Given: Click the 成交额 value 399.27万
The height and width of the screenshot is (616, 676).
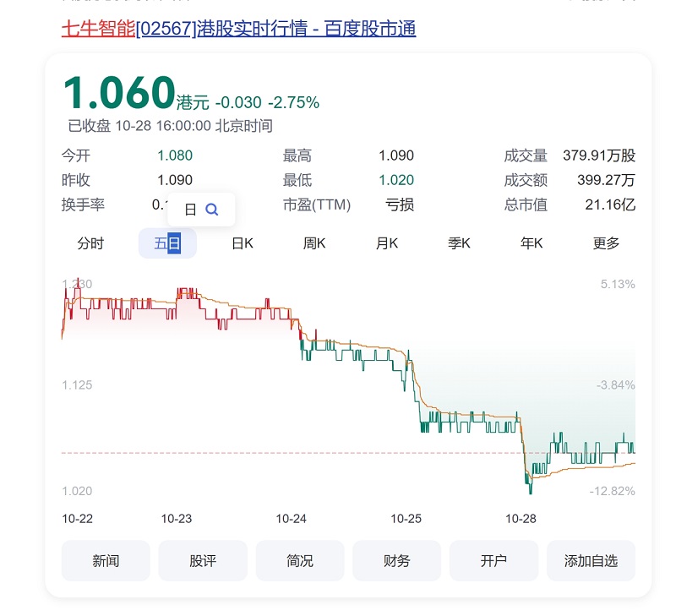Looking at the screenshot, I should point(606,180).
